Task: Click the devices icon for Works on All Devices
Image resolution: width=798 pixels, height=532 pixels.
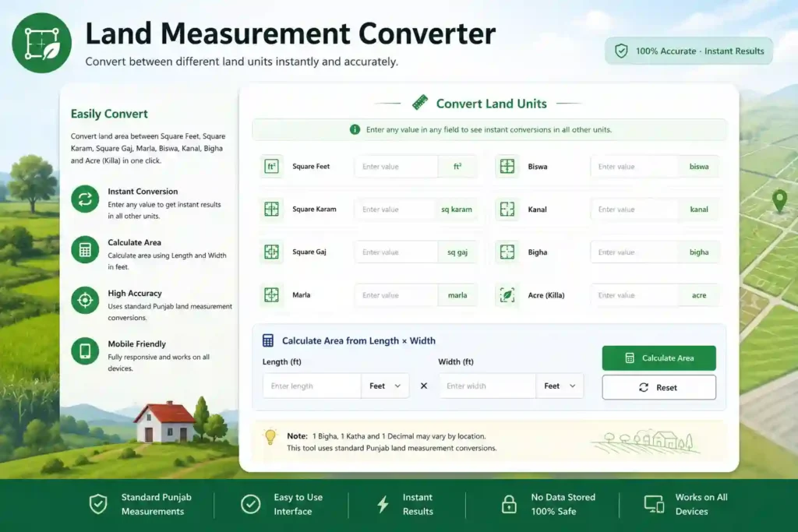Action: click(654, 504)
